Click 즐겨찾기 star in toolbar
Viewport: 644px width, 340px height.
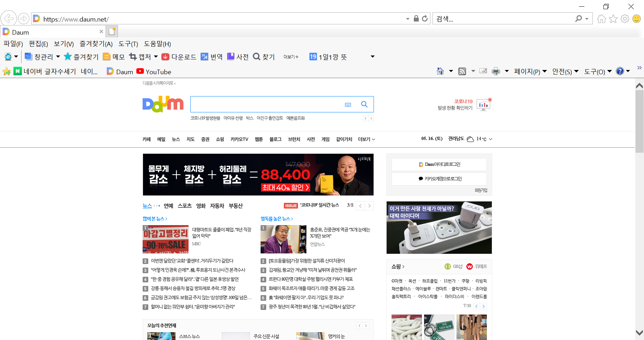pos(81,57)
